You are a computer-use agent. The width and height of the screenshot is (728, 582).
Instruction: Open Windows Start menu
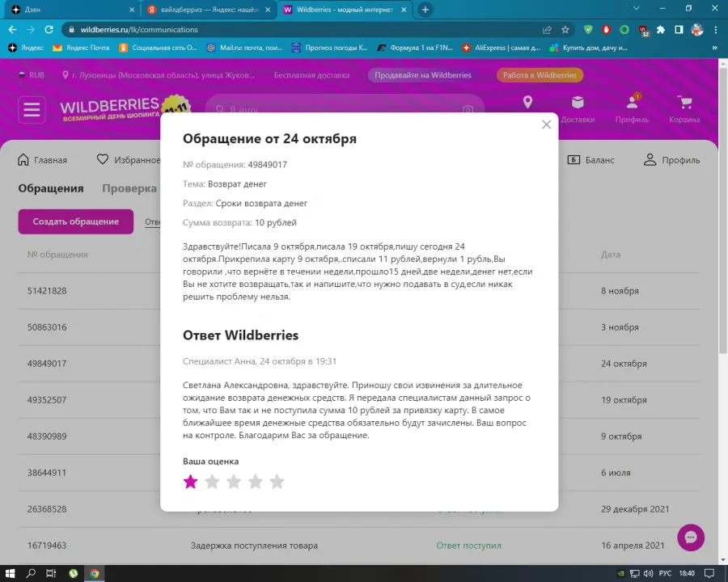[x=11, y=574]
